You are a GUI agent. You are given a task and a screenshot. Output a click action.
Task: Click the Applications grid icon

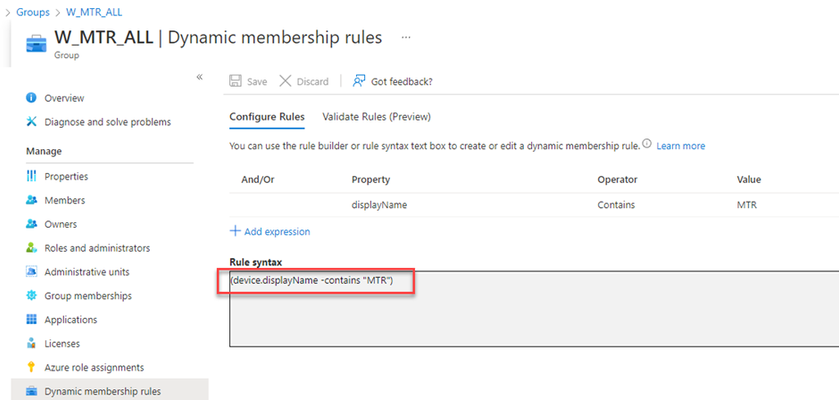click(32, 319)
